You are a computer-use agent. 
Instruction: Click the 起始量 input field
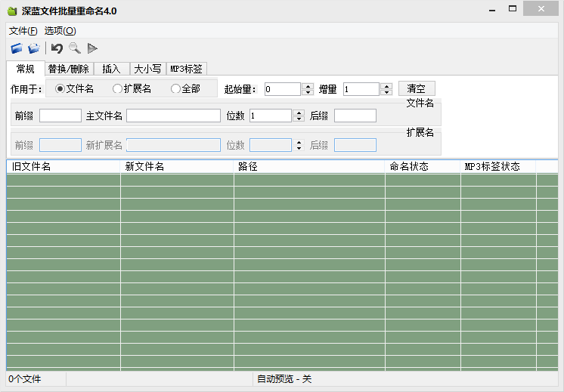tap(282, 89)
